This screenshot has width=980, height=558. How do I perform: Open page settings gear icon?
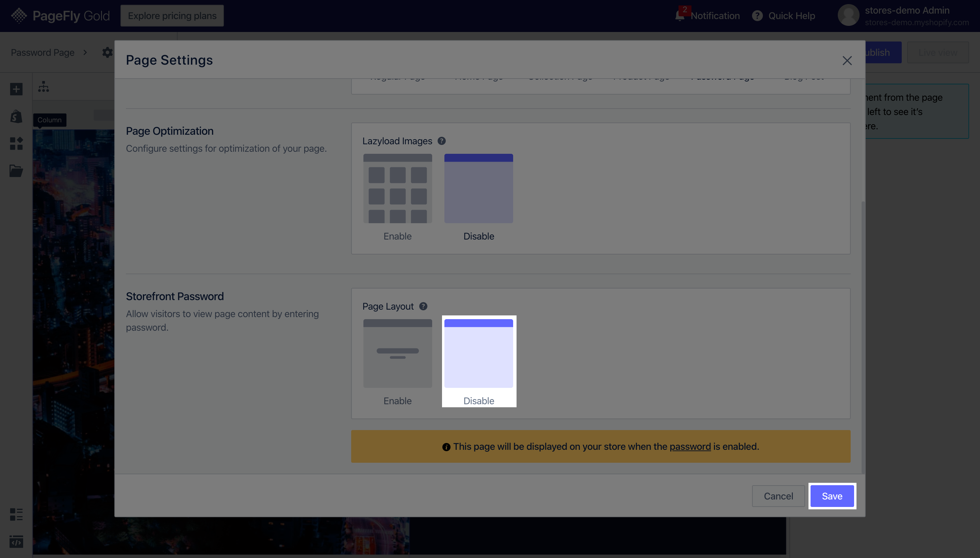coord(107,52)
